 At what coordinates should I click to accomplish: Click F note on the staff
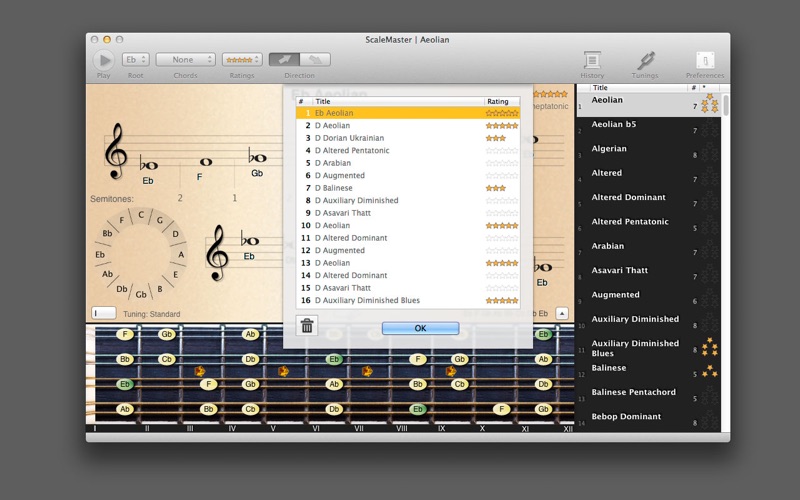coord(206,162)
